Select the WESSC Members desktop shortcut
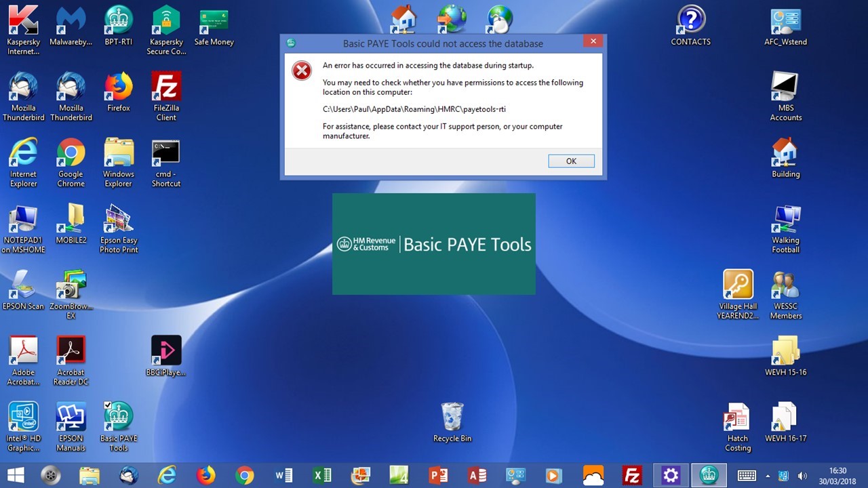 786,295
